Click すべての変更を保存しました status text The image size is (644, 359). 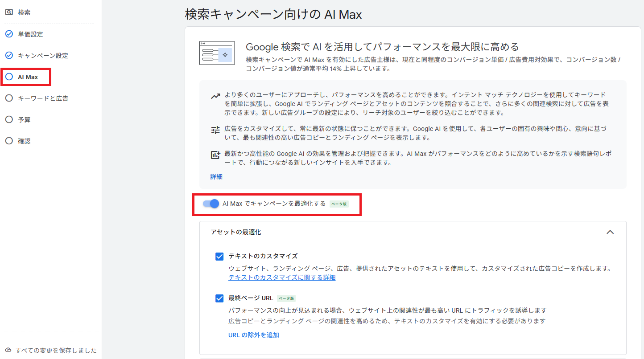pyautogui.click(x=56, y=351)
